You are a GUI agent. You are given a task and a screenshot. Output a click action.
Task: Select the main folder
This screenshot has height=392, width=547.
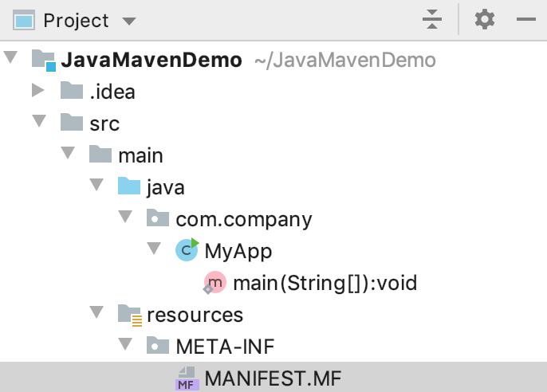140,155
